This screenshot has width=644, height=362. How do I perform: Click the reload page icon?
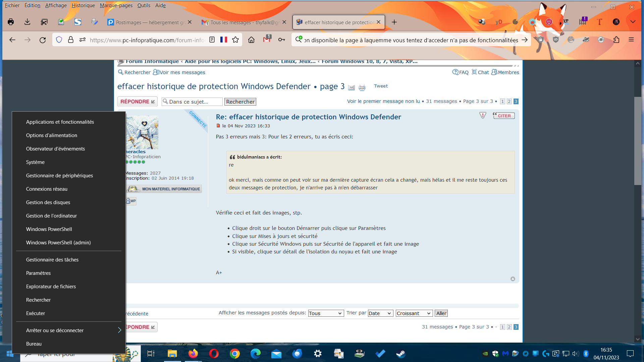tap(43, 40)
